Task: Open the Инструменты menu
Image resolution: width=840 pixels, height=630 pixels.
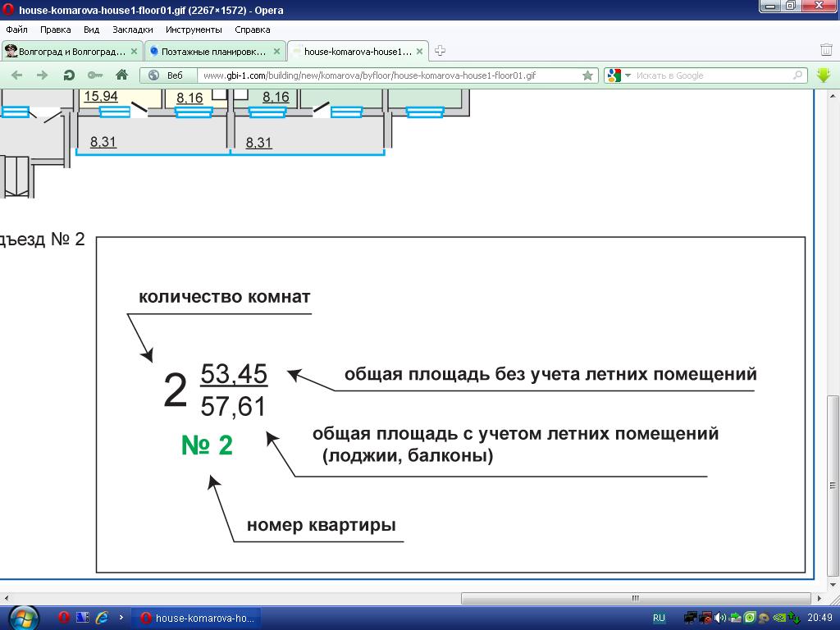Action: 194,30
